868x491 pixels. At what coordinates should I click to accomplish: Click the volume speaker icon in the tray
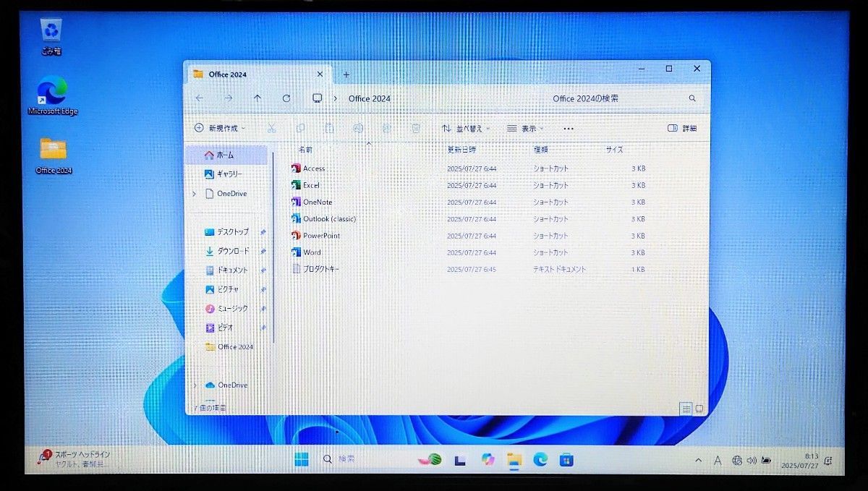(752, 461)
